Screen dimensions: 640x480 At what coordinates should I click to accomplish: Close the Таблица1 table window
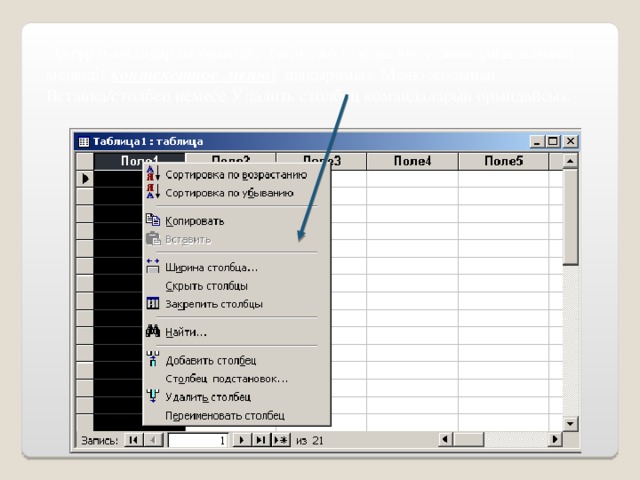pyautogui.click(x=570, y=142)
